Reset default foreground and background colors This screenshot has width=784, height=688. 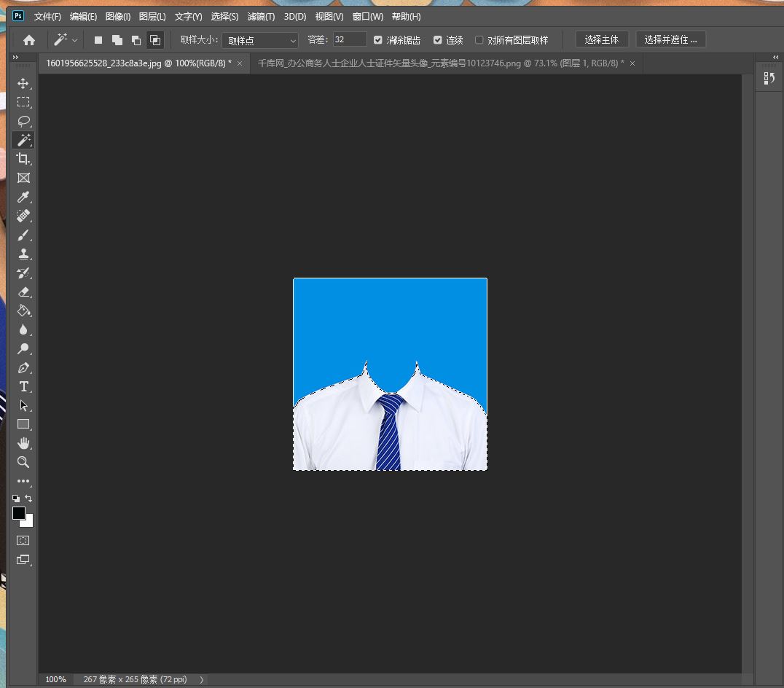coord(16,499)
